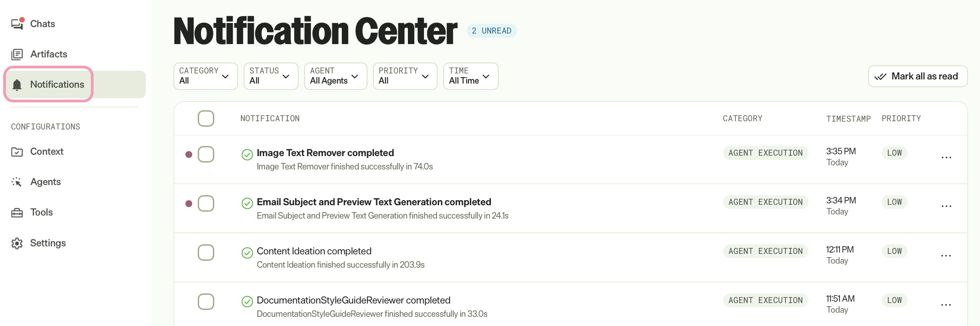
Task: Click the Notifications bell icon
Action: 17,84
